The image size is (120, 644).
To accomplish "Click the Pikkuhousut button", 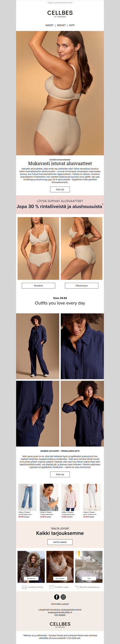I will coord(82,285).
